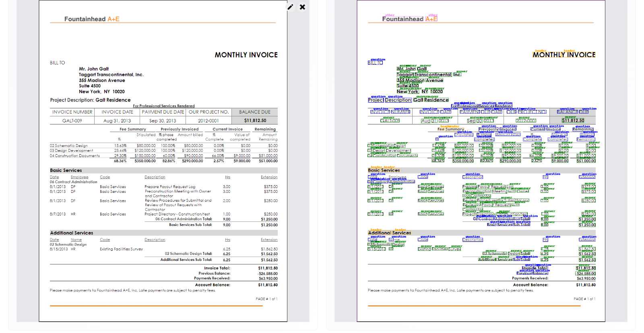Select 'Project Description: Galt Residence' in left invoice
The image size is (644, 333).
pyautogui.click(x=90, y=100)
